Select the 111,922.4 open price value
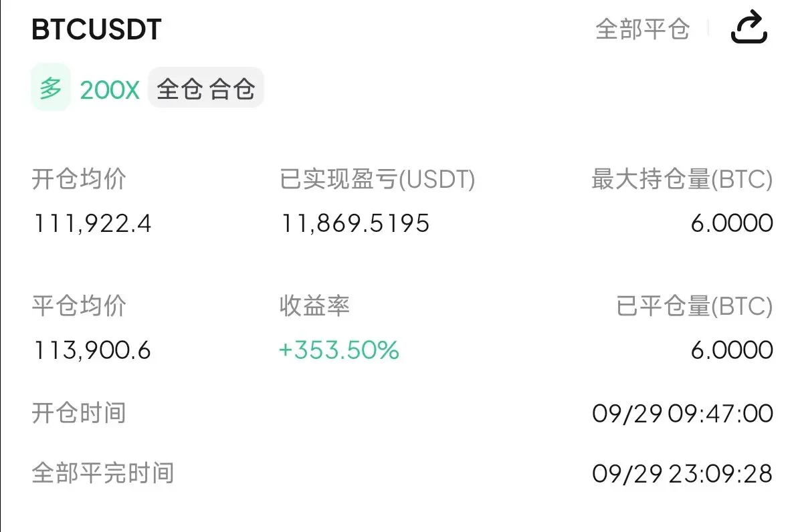794x532 pixels. [x=92, y=224]
